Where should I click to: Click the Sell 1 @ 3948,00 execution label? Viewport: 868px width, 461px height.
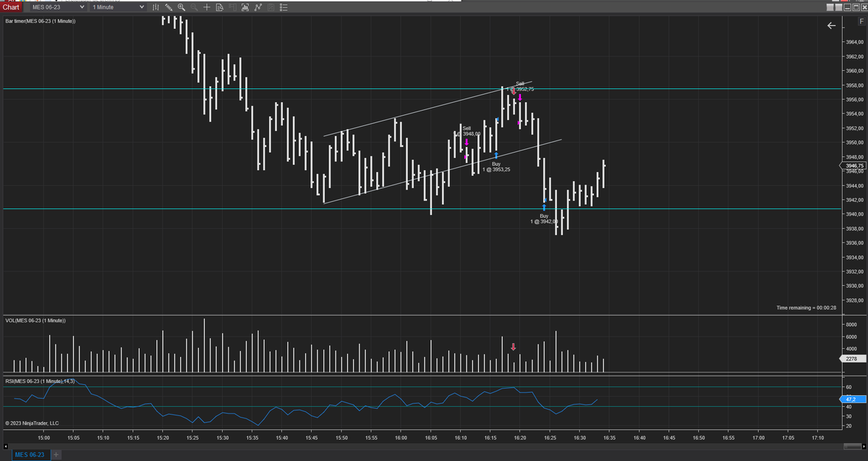[x=467, y=131]
